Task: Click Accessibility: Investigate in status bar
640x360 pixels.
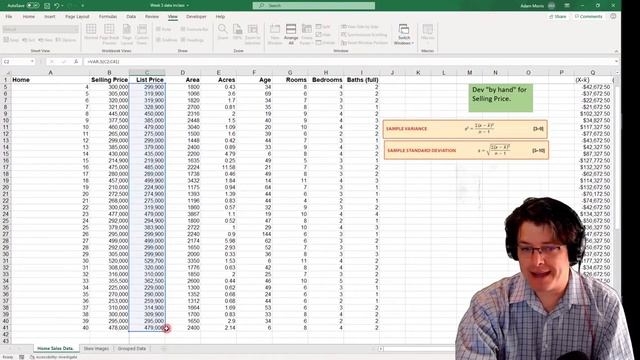Action: pyautogui.click(x=53, y=357)
